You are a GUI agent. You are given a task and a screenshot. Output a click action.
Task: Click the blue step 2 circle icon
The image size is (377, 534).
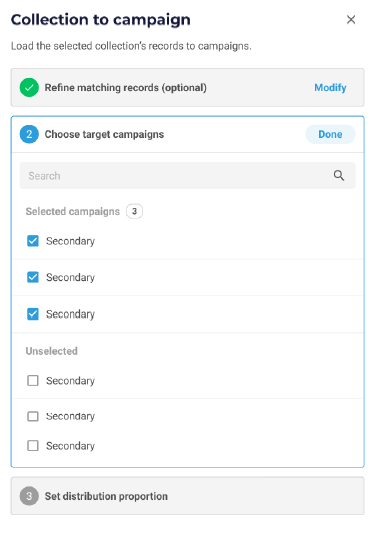pyautogui.click(x=29, y=134)
